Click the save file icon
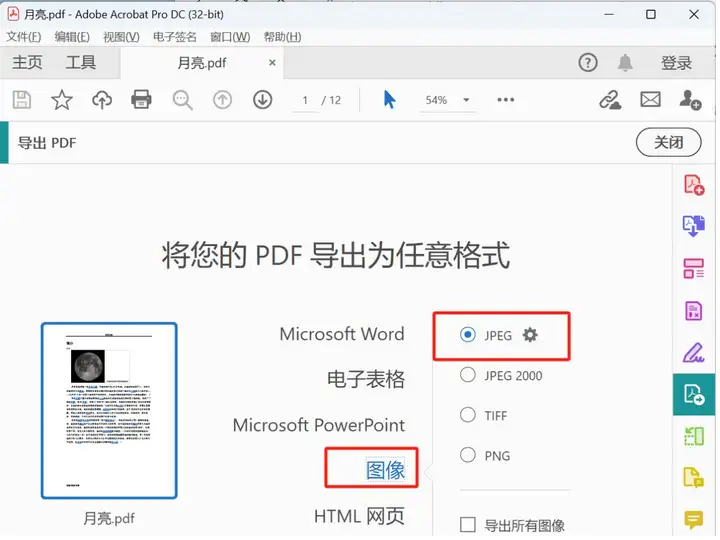Image resolution: width=720 pixels, height=540 pixels. point(21,100)
